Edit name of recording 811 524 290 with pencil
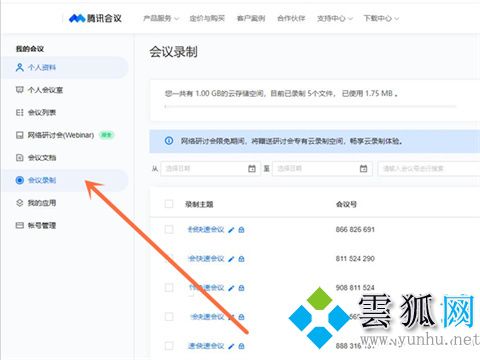Viewport: 480px width, 360px height. click(x=231, y=259)
